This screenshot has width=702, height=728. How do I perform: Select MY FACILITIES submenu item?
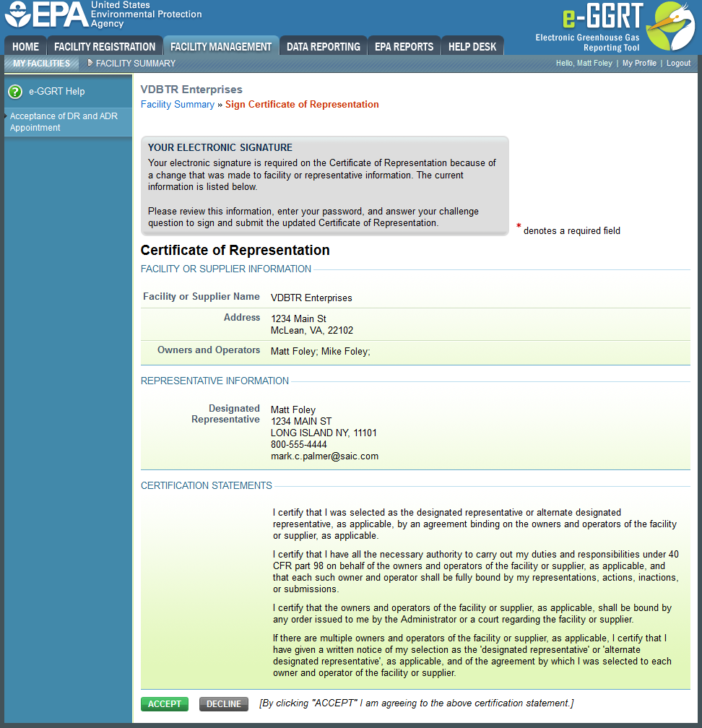tap(41, 63)
